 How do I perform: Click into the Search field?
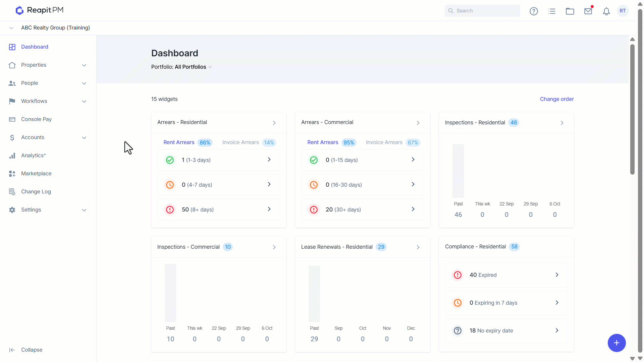[x=482, y=11]
